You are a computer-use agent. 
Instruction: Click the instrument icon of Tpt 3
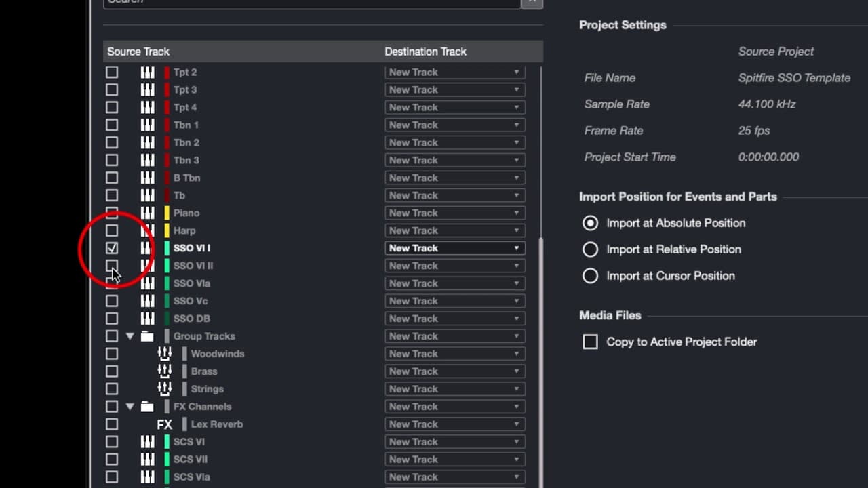pos(147,89)
